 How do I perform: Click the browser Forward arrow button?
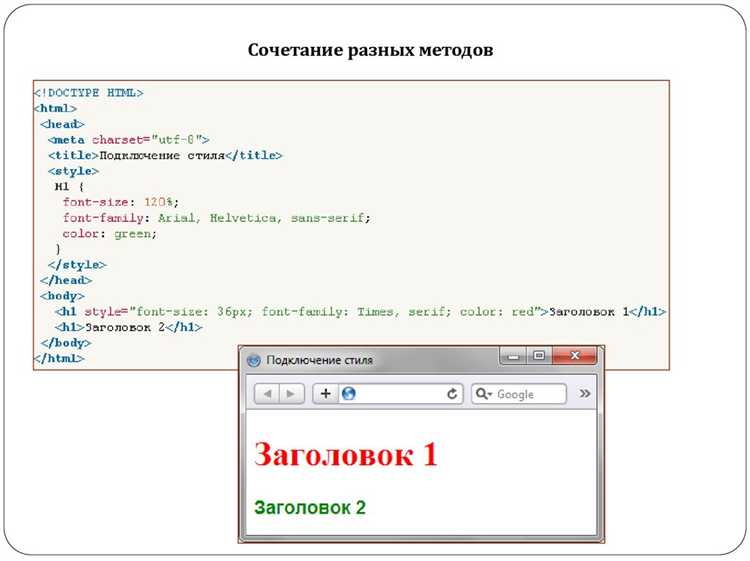coord(291,394)
